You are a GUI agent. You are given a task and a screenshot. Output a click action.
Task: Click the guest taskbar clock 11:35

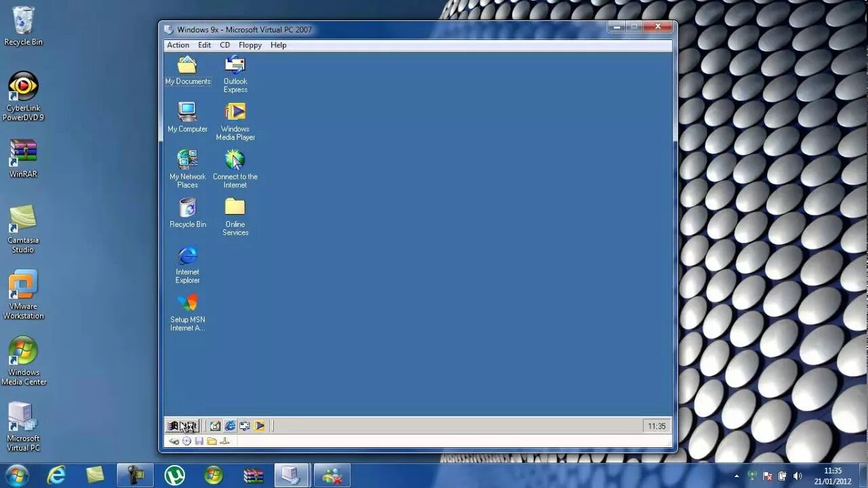click(656, 426)
